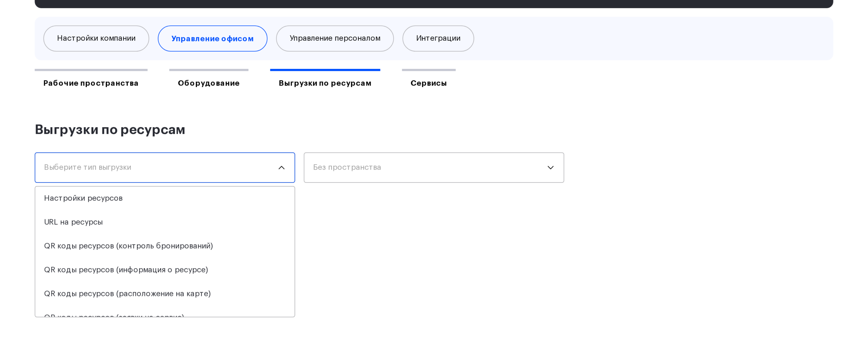
Task: Choose URL на ресурсы option
Action: pos(165,222)
